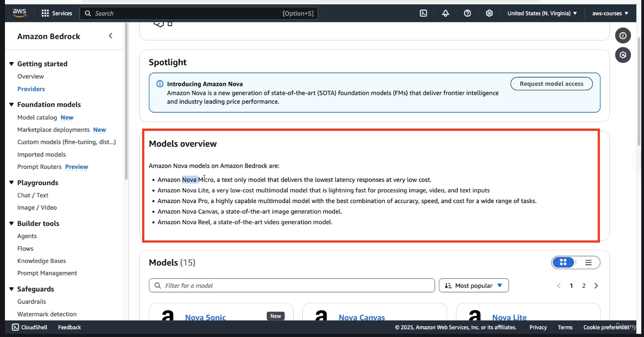Click the Filter for a model field
Viewport: 644px width, 337px height.
292,286
